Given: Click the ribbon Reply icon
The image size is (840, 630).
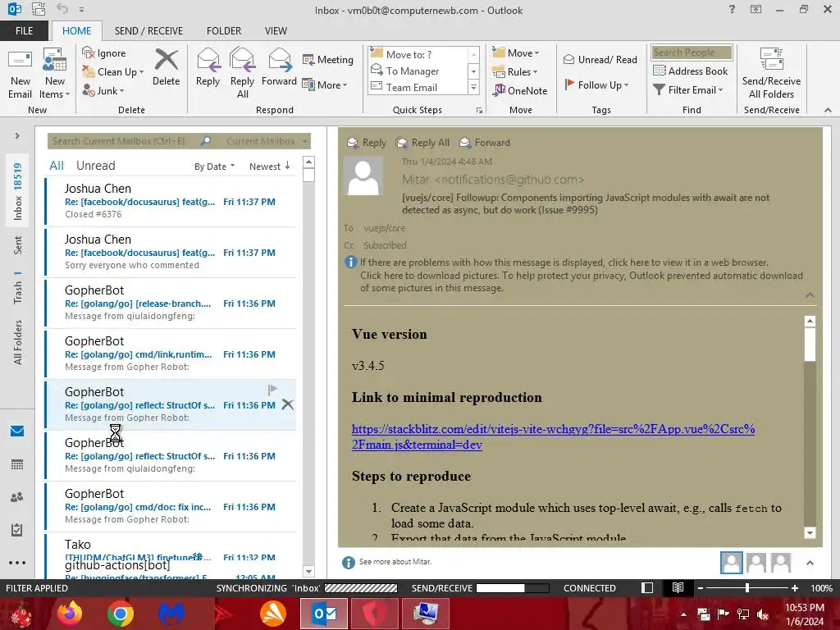Looking at the screenshot, I should pyautogui.click(x=208, y=67).
